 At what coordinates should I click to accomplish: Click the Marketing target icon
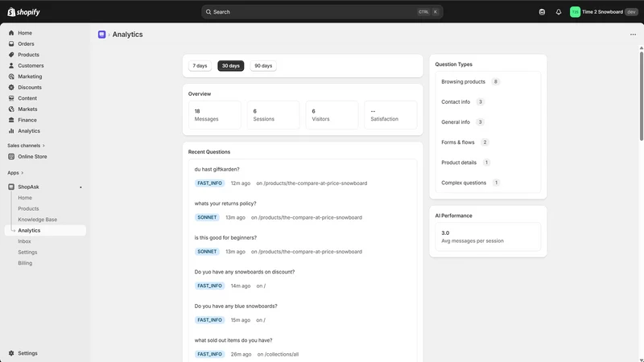pyautogui.click(x=11, y=76)
